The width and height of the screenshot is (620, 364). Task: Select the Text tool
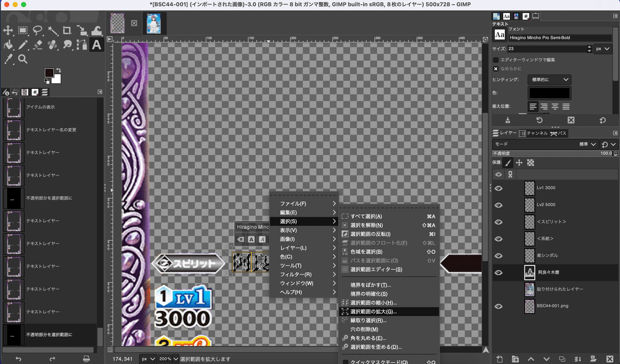click(96, 45)
